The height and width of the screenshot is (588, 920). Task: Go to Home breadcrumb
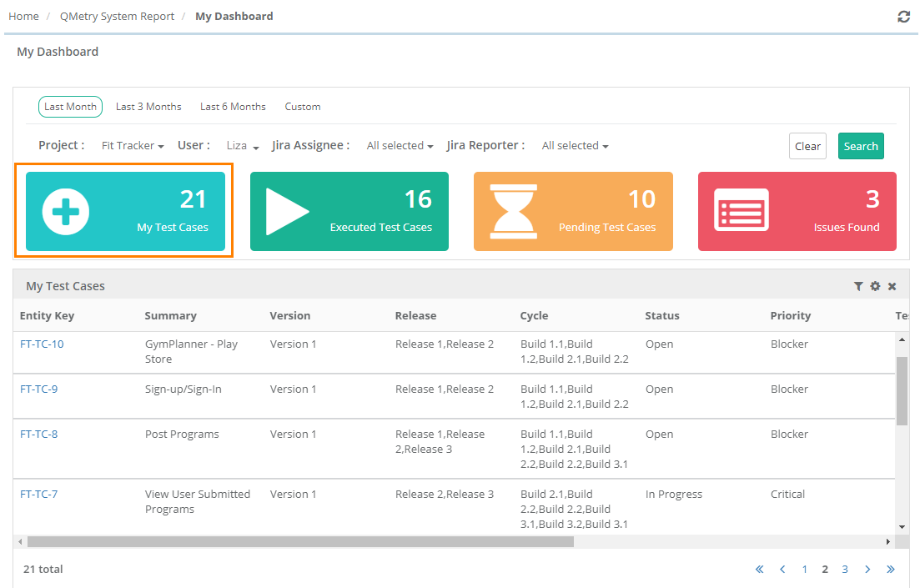point(23,17)
